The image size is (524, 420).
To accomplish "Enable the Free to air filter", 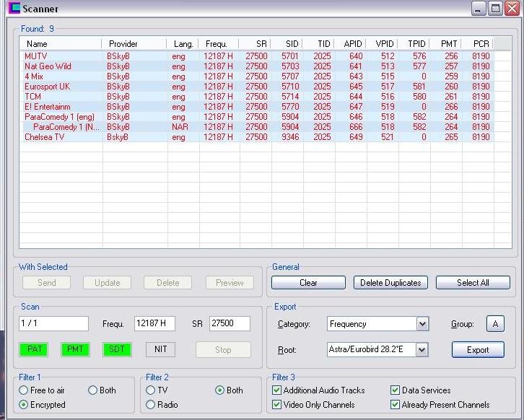I will [x=24, y=390].
